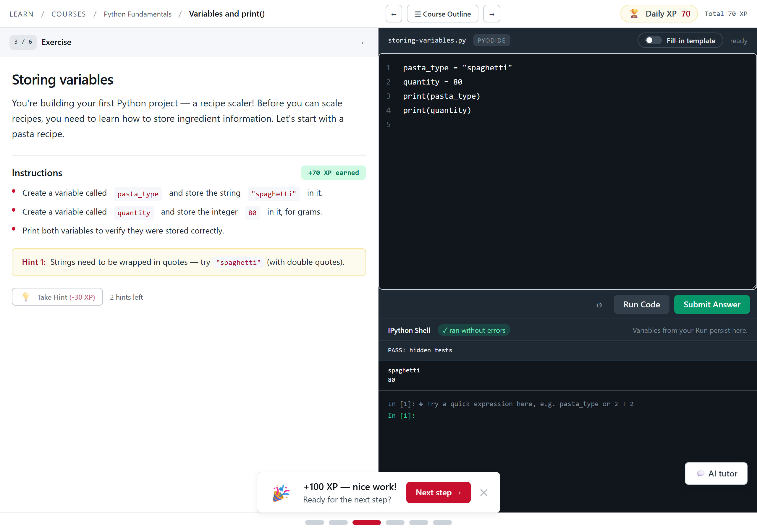
Task: Click the party popper celebration icon
Action: (x=281, y=492)
